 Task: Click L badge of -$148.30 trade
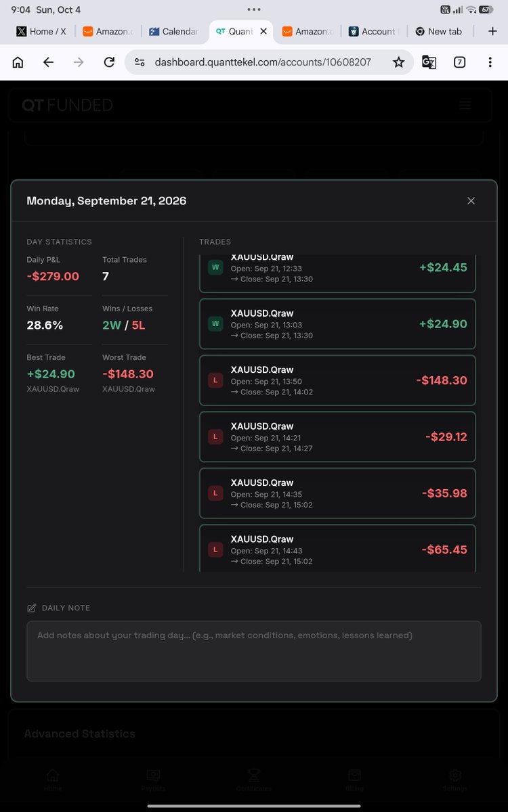(x=215, y=380)
